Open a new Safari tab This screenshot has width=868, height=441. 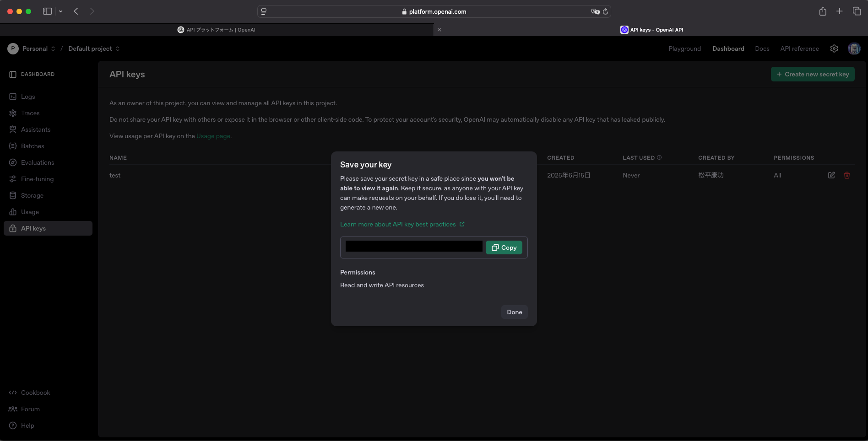pyautogui.click(x=839, y=11)
